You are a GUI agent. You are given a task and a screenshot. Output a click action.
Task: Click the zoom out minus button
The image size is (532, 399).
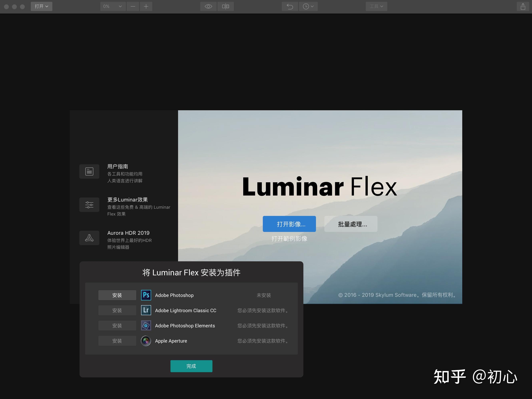tap(133, 6)
